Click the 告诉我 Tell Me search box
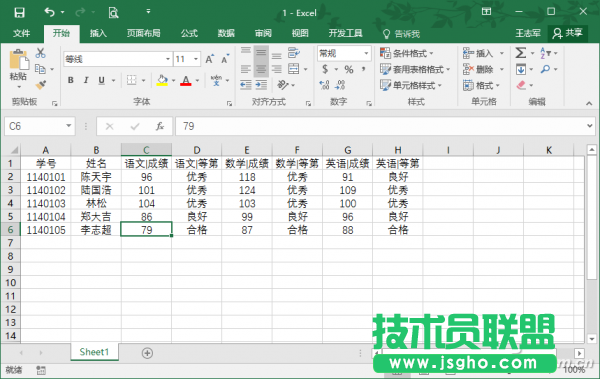Screen dimensions: 600x379 point(402,34)
